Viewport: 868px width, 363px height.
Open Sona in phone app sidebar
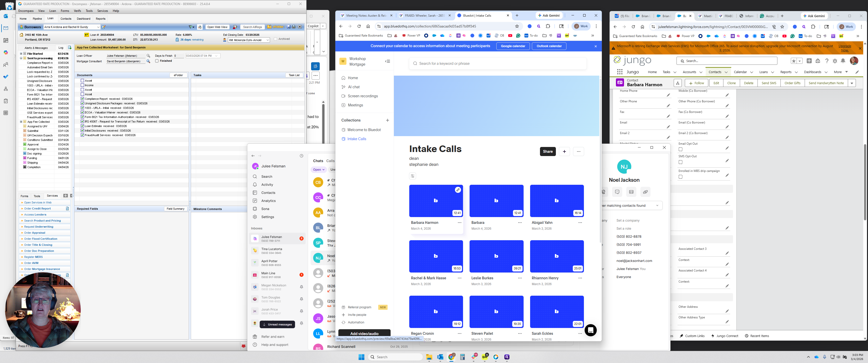[x=265, y=209]
